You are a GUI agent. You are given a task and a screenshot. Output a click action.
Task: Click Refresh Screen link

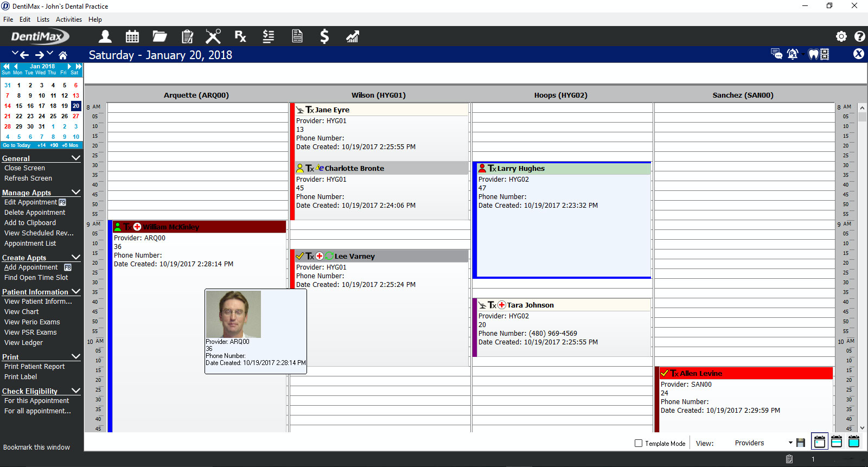tap(28, 178)
